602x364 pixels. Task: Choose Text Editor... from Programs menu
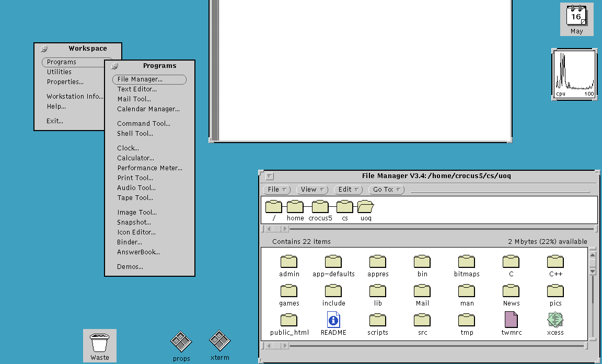click(137, 89)
